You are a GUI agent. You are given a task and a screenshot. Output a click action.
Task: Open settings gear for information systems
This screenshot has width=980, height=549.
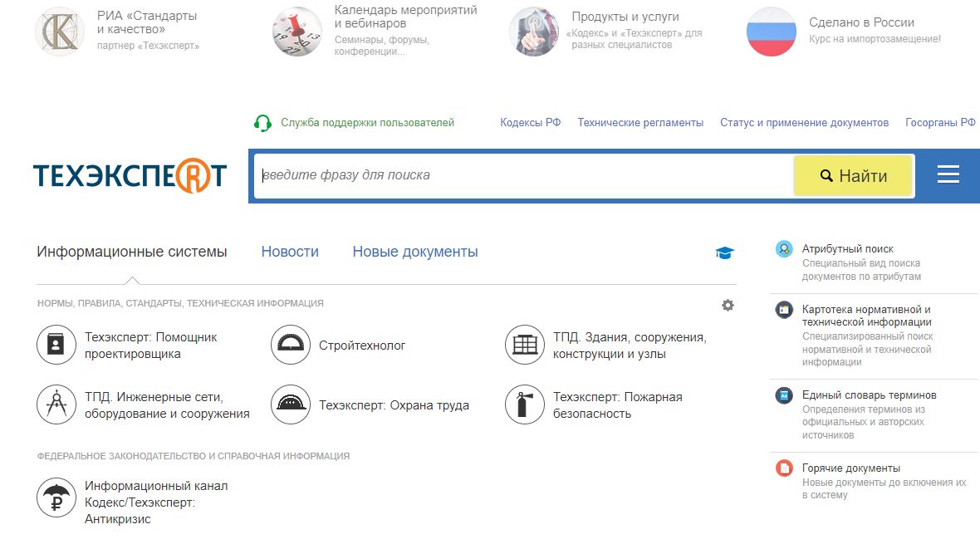tap(728, 305)
